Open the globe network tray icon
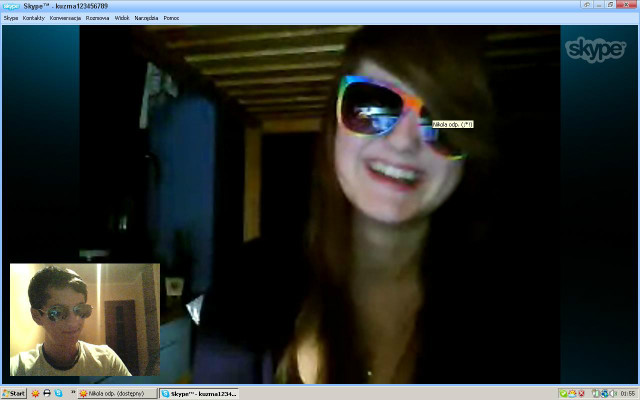 tap(604, 394)
